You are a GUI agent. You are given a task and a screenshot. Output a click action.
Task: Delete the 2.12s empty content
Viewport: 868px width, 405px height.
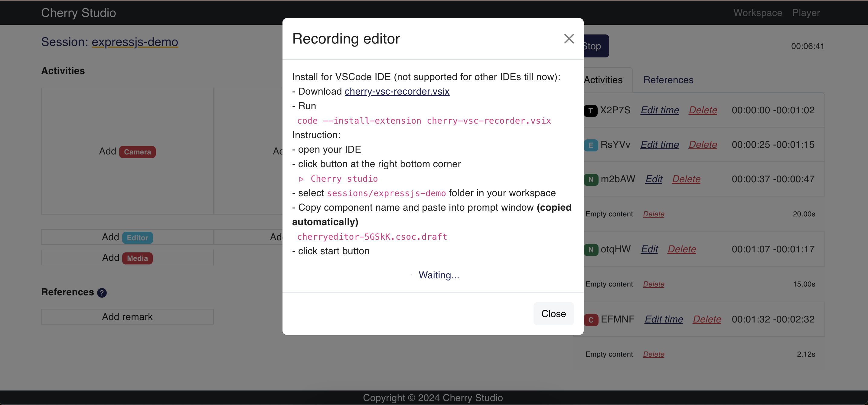(653, 354)
